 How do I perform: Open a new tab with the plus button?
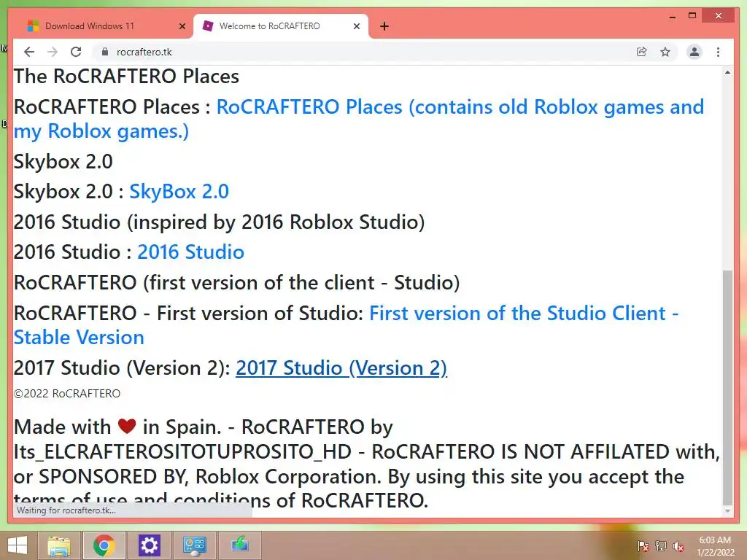point(384,26)
